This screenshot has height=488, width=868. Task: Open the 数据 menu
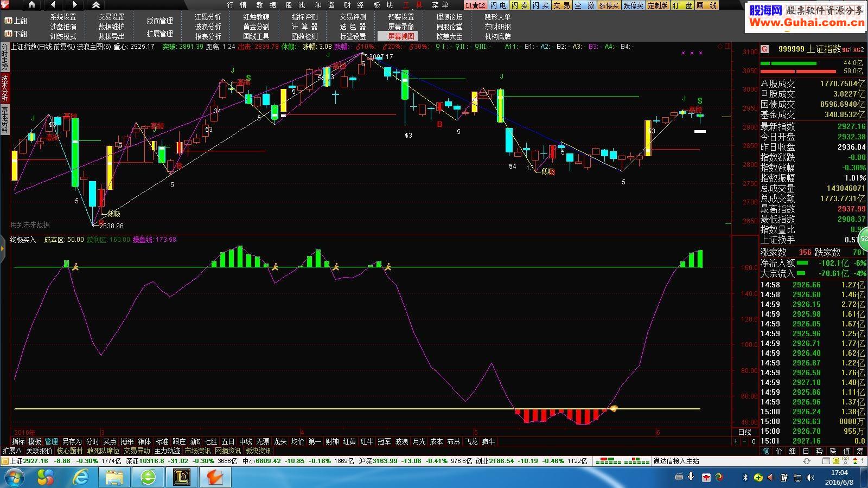tap(266, 5)
